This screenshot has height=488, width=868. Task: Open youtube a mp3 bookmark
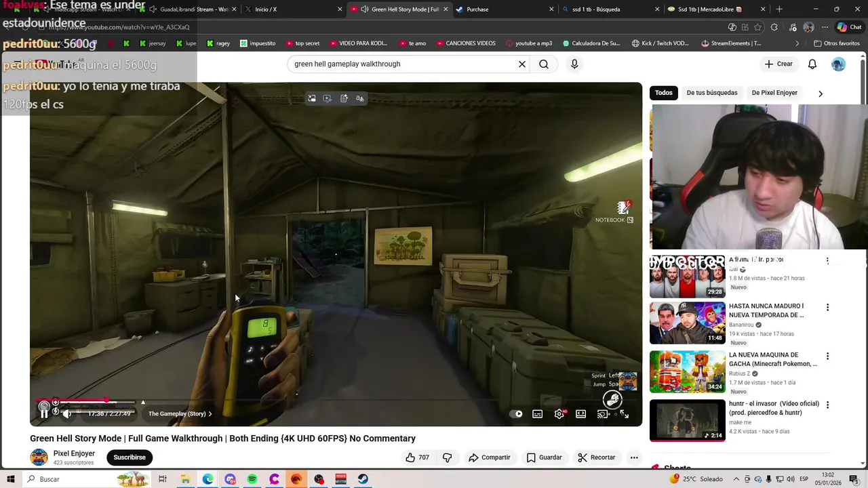(x=528, y=43)
